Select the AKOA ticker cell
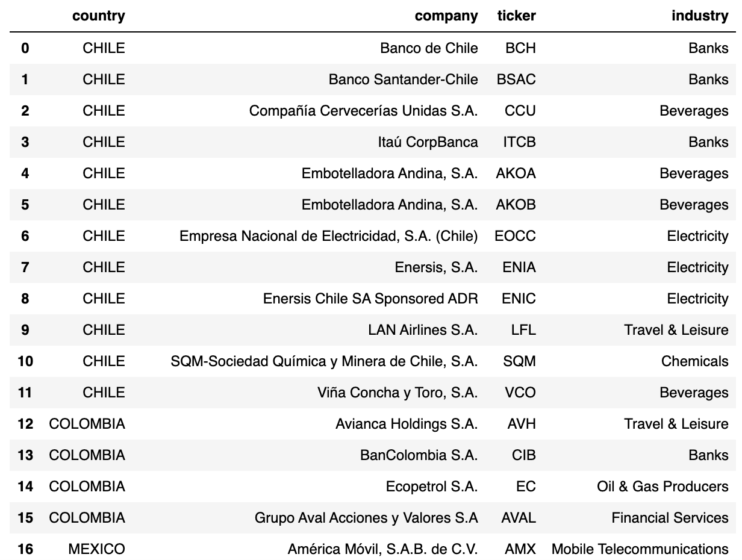The image size is (742, 560). tap(516, 173)
